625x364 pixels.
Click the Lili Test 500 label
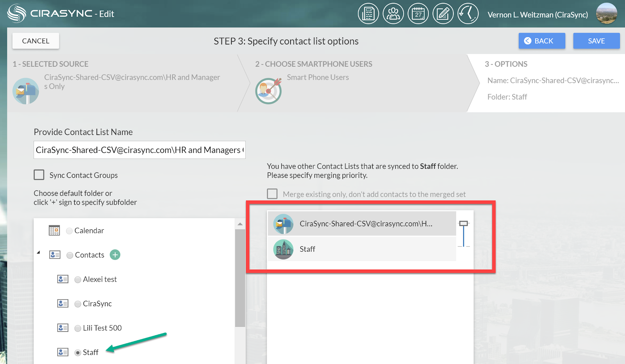[102, 328]
